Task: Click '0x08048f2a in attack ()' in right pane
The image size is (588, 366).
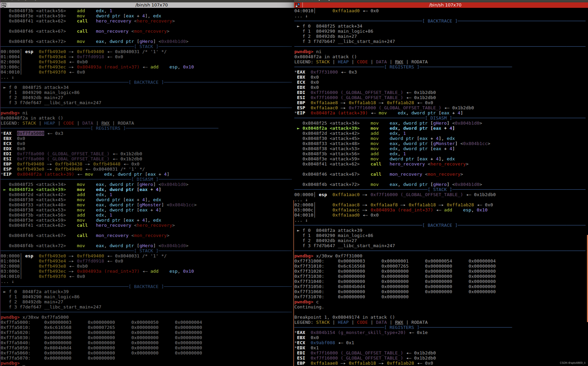Action: (x=326, y=57)
